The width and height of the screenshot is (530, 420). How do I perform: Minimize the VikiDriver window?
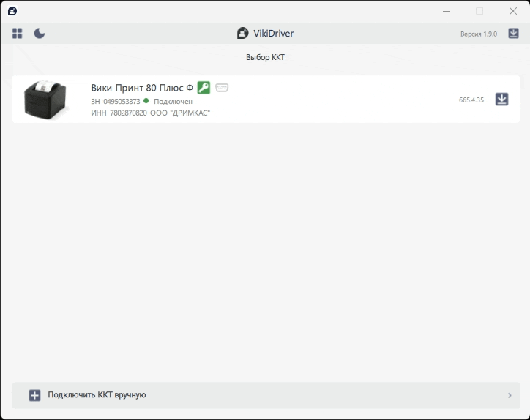tap(447, 11)
